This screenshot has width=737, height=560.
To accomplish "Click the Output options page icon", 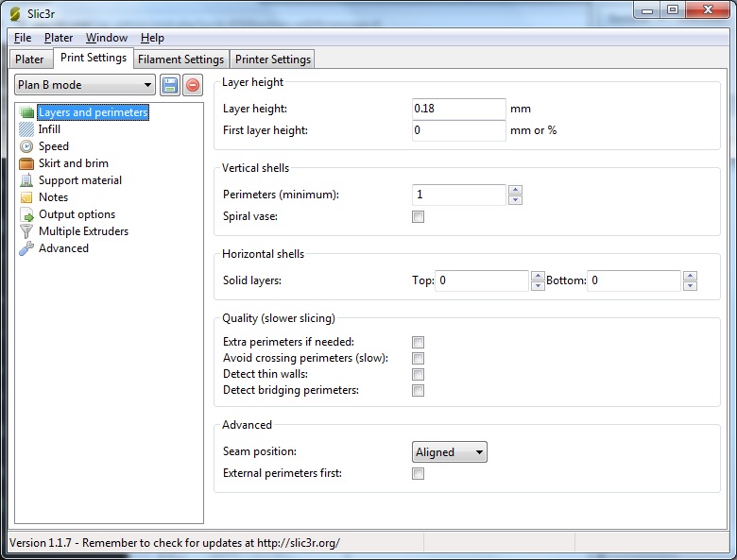I will coord(26,214).
